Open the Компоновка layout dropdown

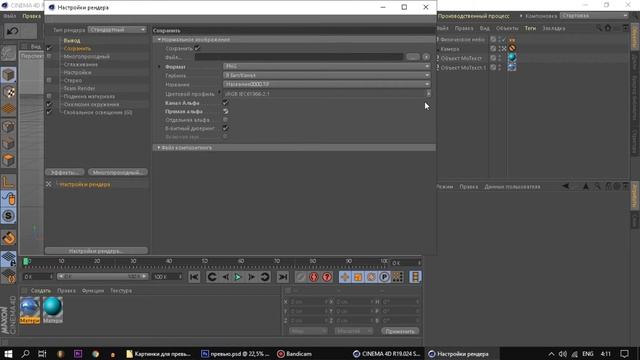tap(594, 16)
